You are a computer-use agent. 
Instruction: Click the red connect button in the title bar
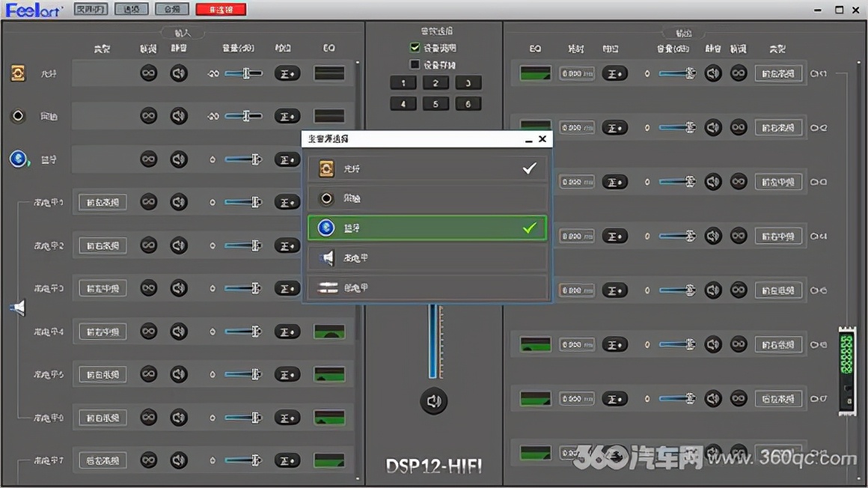click(220, 9)
